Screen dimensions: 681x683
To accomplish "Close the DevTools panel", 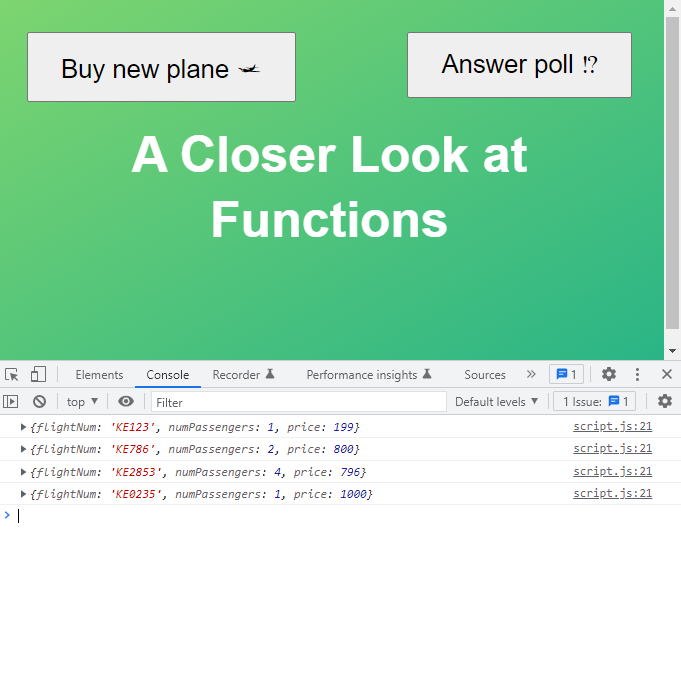I will click(667, 374).
